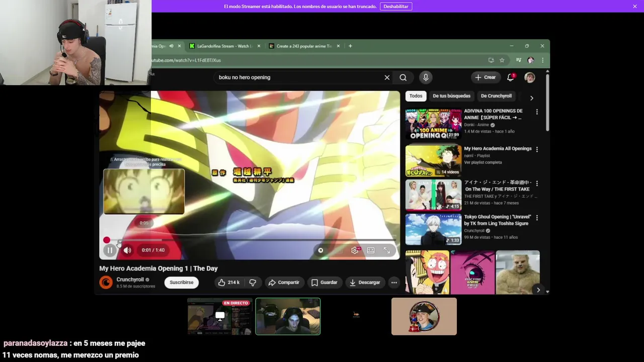Viewport: 644px width, 362px height.
Task: Clear the YouTube search box text
Action: [387, 77]
